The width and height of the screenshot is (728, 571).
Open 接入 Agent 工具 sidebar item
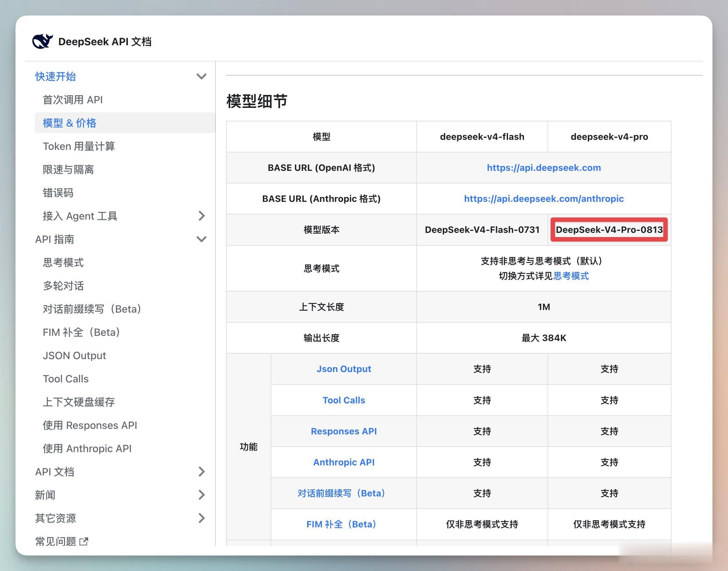pyautogui.click(x=80, y=216)
